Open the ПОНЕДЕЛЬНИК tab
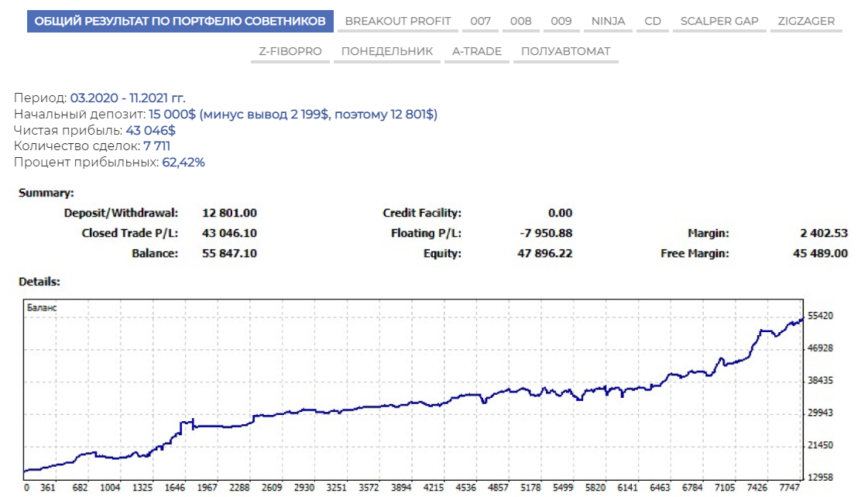Image resolution: width=868 pixels, height=497 pixels. (387, 52)
